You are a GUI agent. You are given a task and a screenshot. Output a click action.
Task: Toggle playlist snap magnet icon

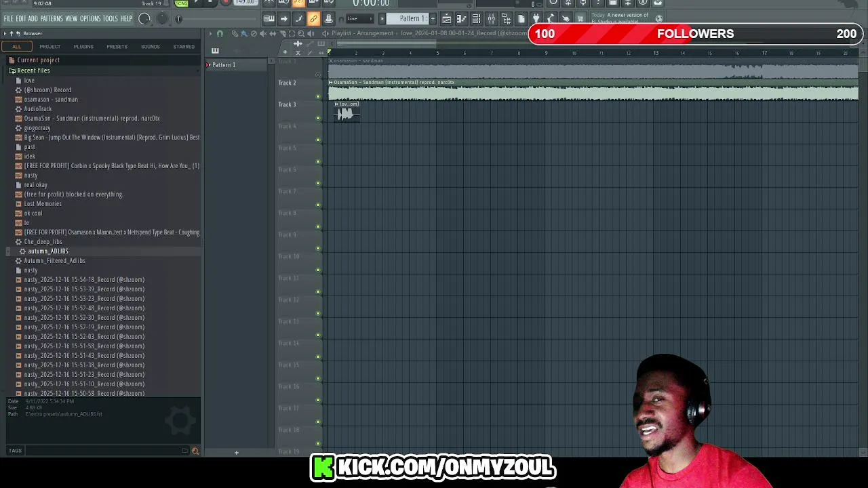pyautogui.click(x=220, y=33)
